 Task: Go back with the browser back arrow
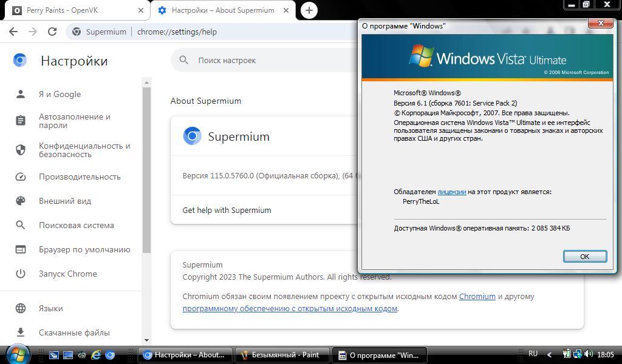click(13, 32)
